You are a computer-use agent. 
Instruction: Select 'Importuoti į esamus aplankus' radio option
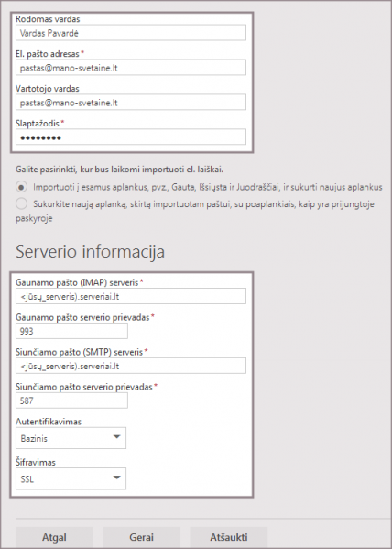coord(21,187)
